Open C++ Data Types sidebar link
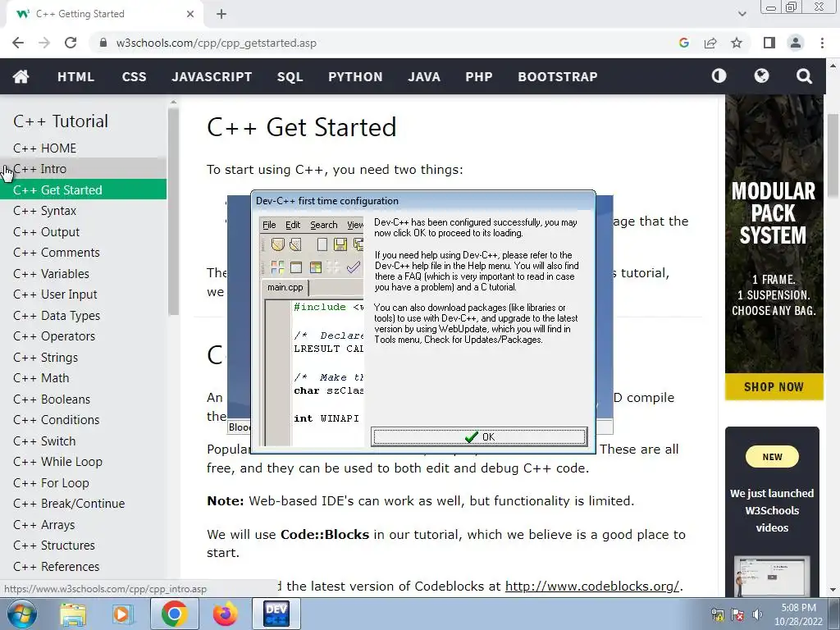This screenshot has height=630, width=840. click(x=83, y=315)
